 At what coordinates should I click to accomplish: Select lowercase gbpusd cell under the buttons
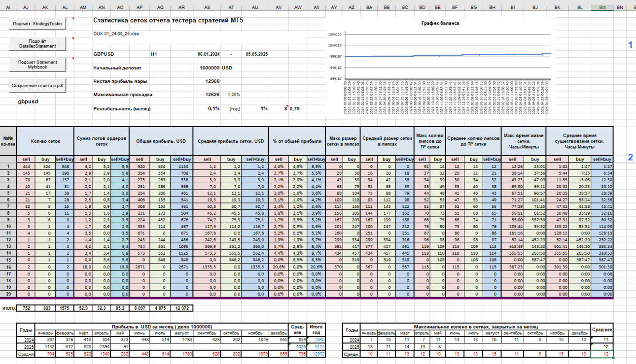pos(29,101)
